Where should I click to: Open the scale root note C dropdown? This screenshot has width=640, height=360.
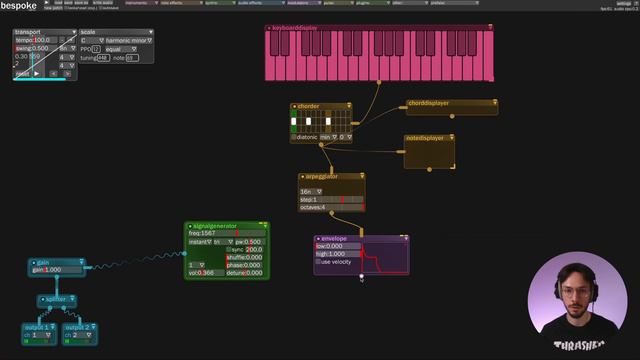click(x=92, y=40)
